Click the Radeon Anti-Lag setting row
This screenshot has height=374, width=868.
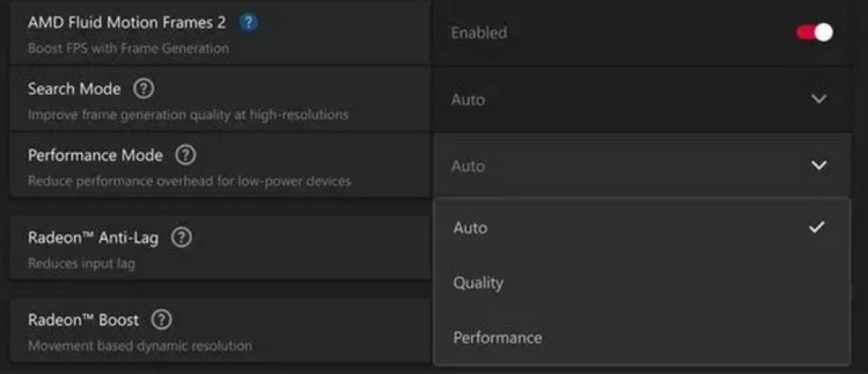pyautogui.click(x=222, y=248)
